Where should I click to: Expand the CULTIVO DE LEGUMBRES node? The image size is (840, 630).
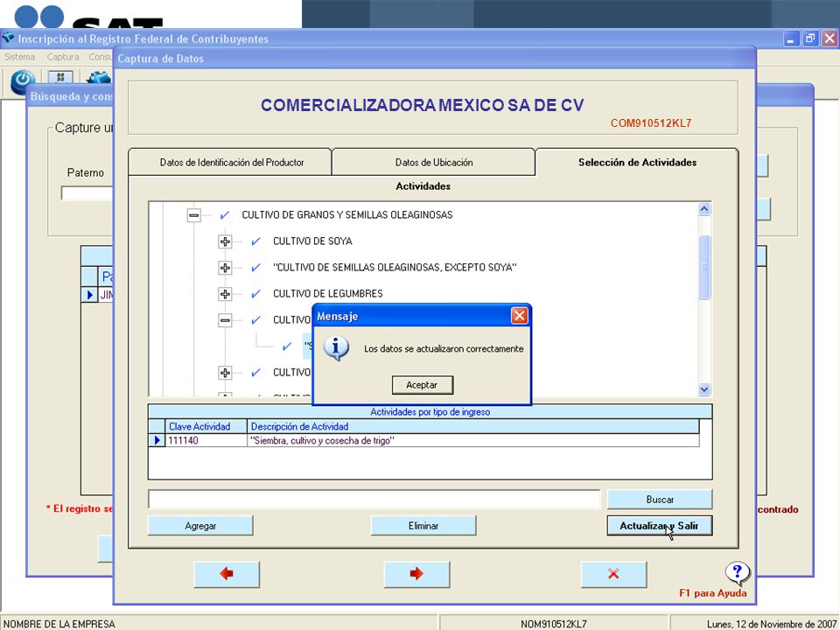[225, 294]
